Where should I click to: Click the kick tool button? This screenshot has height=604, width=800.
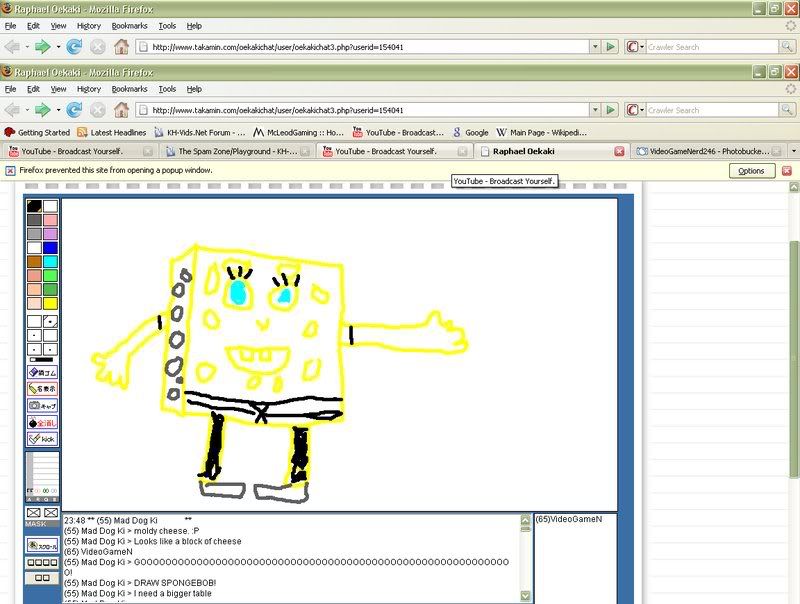(x=42, y=439)
